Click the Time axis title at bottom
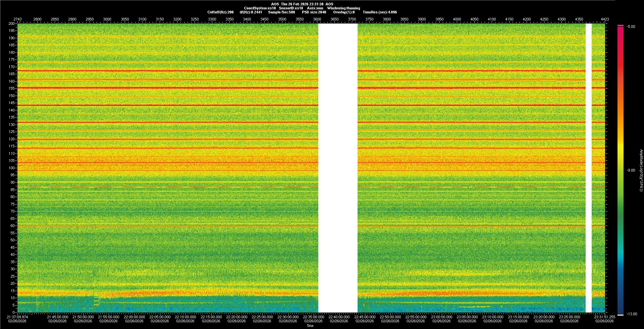The height and width of the screenshot is (329, 644). (310, 326)
